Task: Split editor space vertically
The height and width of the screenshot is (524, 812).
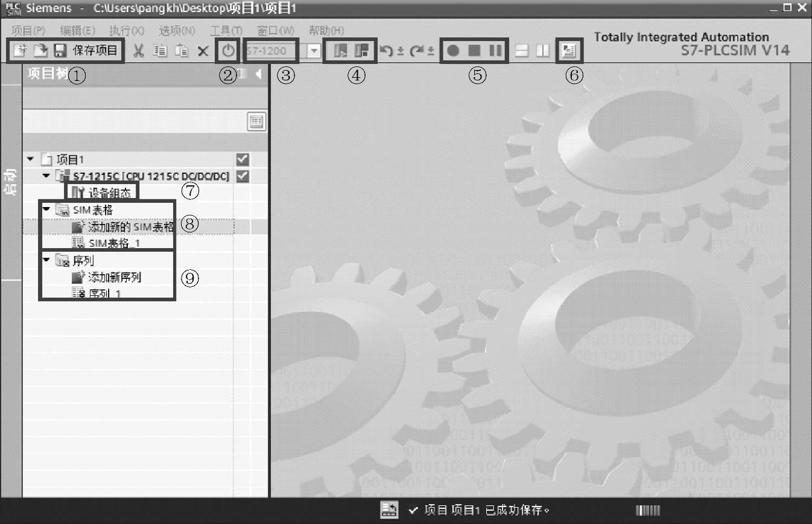Action: click(x=543, y=51)
